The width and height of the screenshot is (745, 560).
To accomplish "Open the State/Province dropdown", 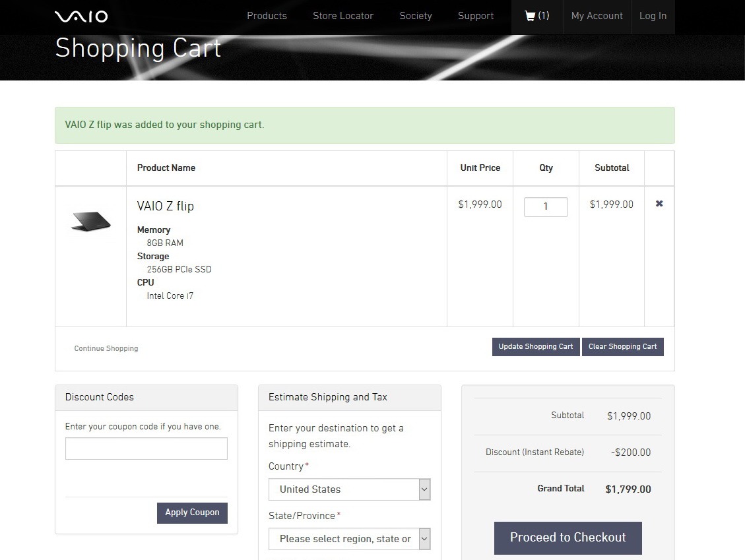I will [349, 539].
